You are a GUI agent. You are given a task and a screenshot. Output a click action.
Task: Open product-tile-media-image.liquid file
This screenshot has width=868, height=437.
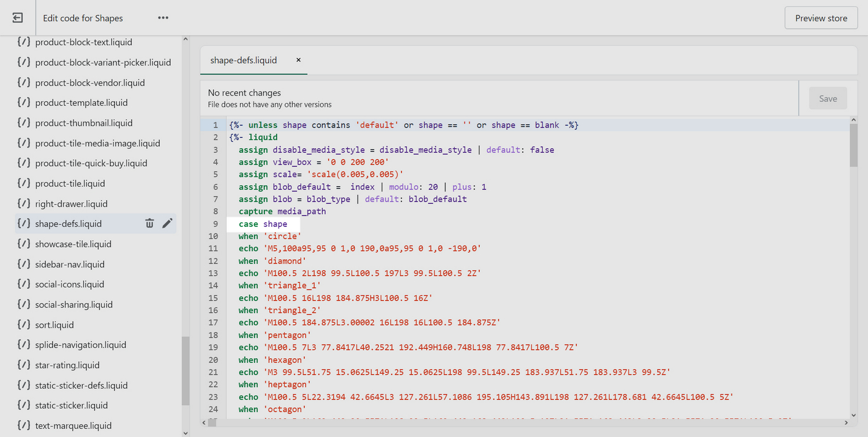(97, 143)
